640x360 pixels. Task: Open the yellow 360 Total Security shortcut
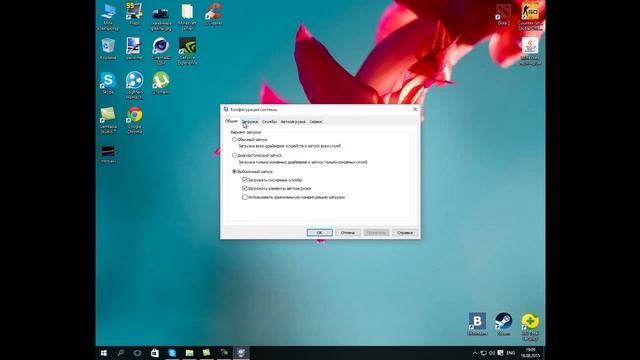(x=530, y=327)
